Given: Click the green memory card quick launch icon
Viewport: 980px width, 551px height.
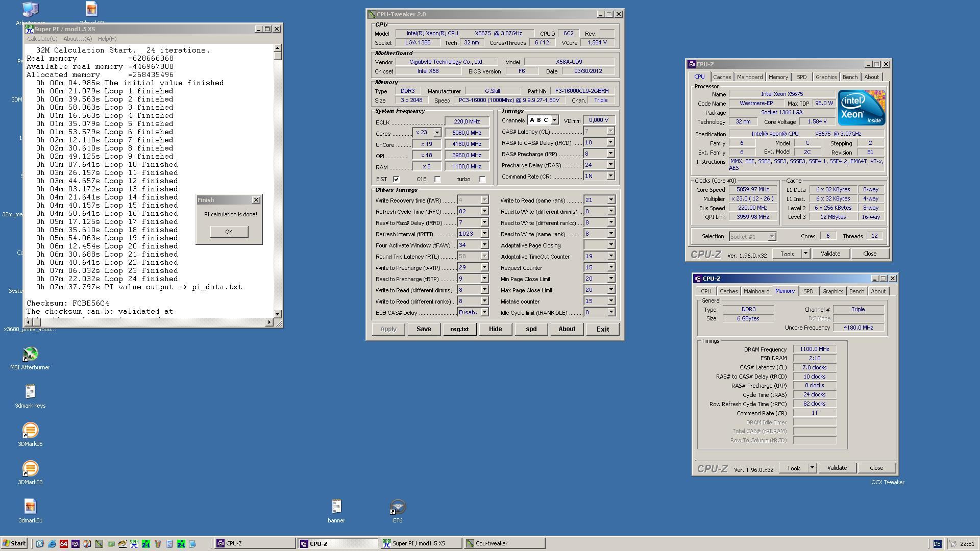Looking at the screenshot, I should tap(111, 544).
